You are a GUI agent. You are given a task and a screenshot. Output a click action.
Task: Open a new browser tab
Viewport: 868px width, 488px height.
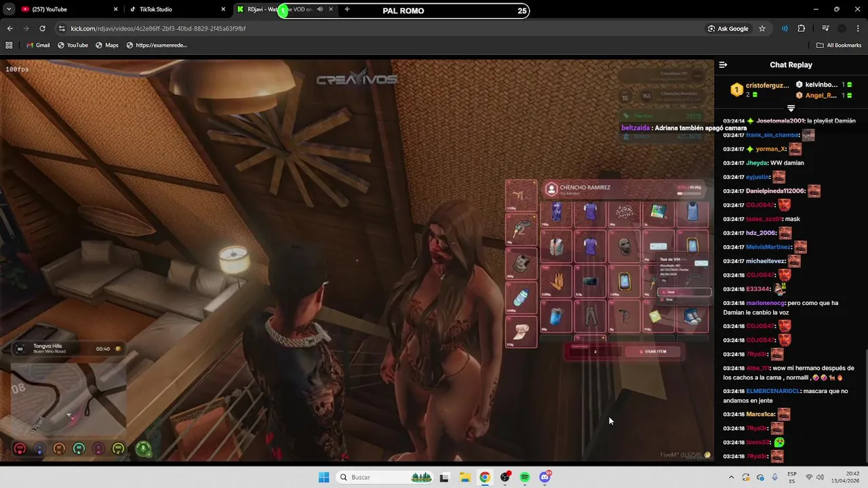[347, 9]
